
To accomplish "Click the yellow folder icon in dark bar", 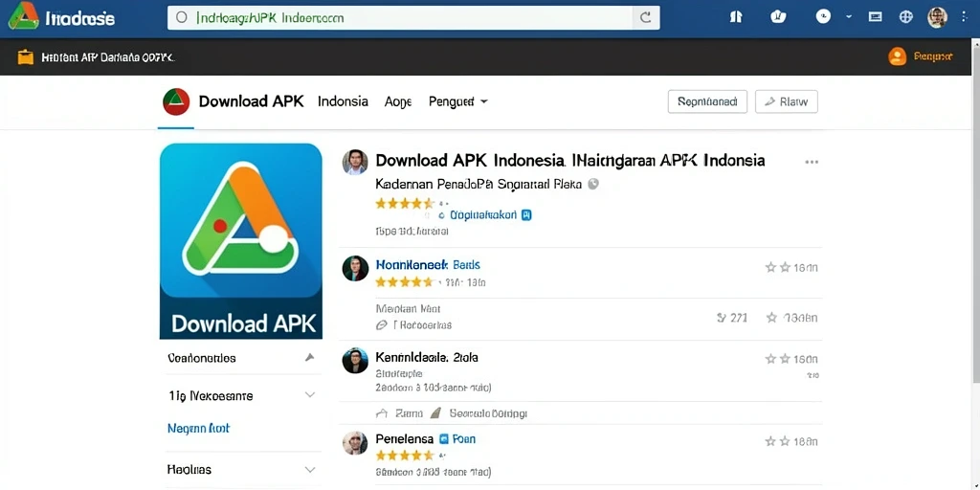I will (x=26, y=56).
